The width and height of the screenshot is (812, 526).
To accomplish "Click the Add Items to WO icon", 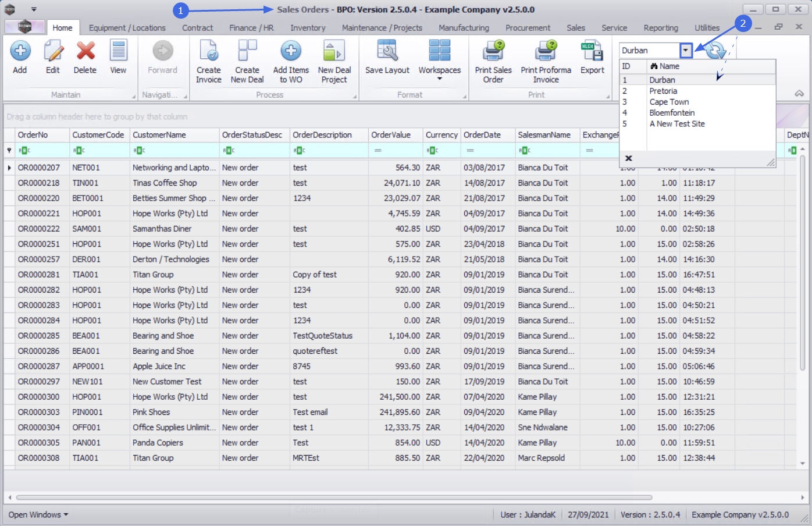I will click(291, 51).
